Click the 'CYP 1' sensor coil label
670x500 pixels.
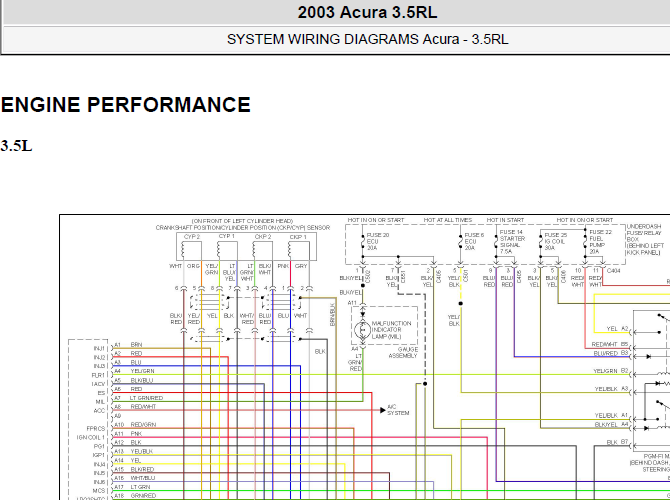(x=226, y=236)
